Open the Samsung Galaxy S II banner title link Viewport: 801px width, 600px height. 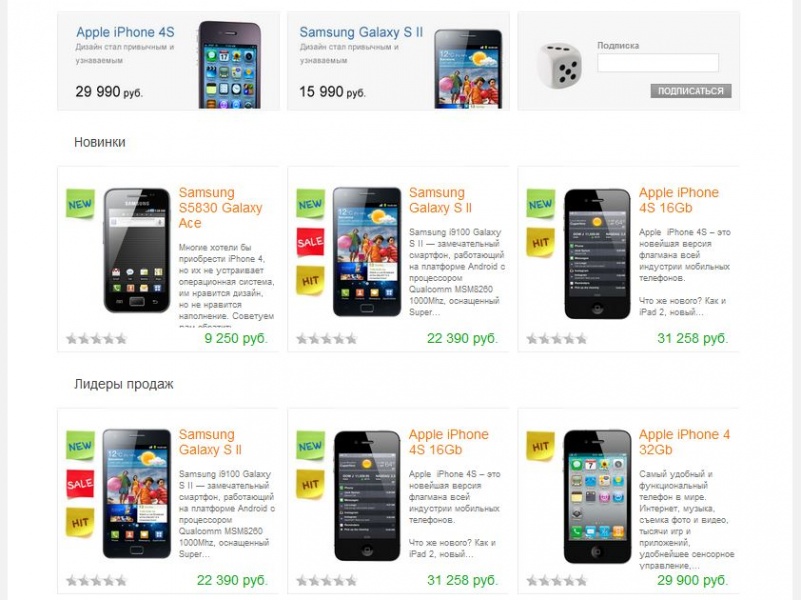pos(361,32)
